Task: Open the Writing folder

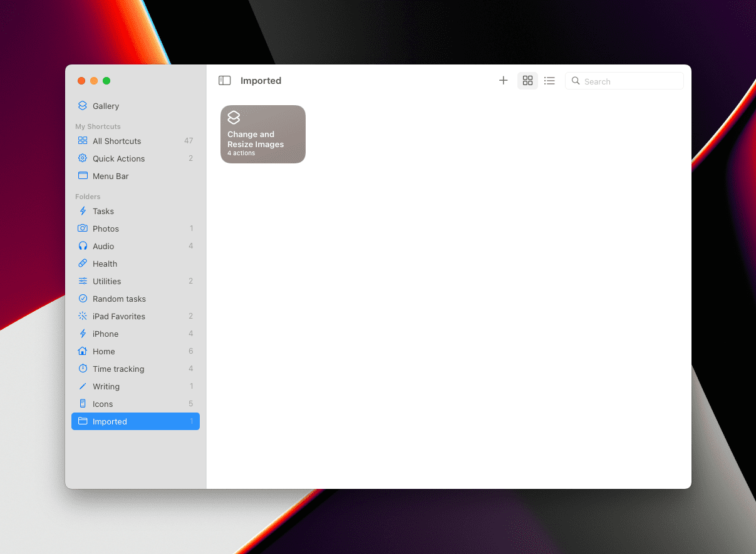Action: coord(135,386)
